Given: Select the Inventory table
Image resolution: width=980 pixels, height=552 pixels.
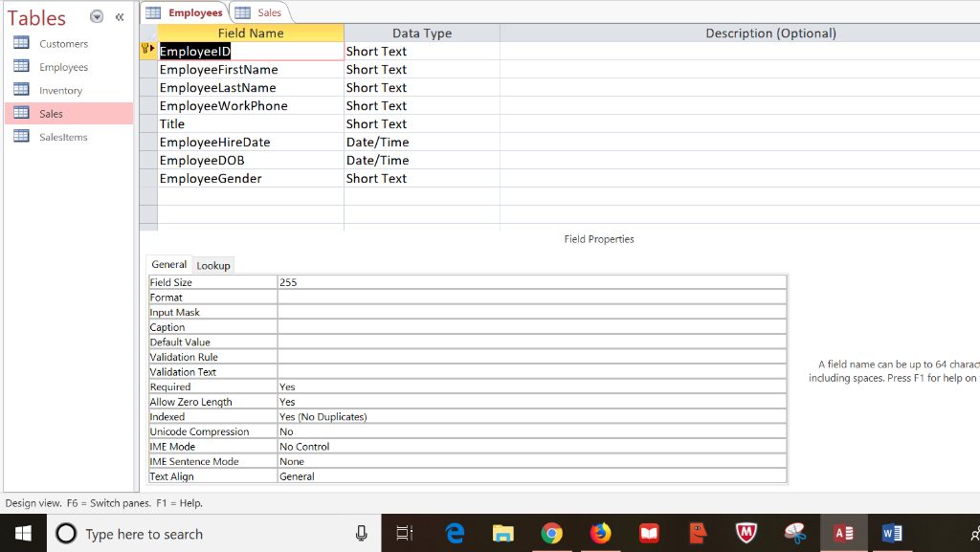Looking at the screenshot, I should [57, 90].
